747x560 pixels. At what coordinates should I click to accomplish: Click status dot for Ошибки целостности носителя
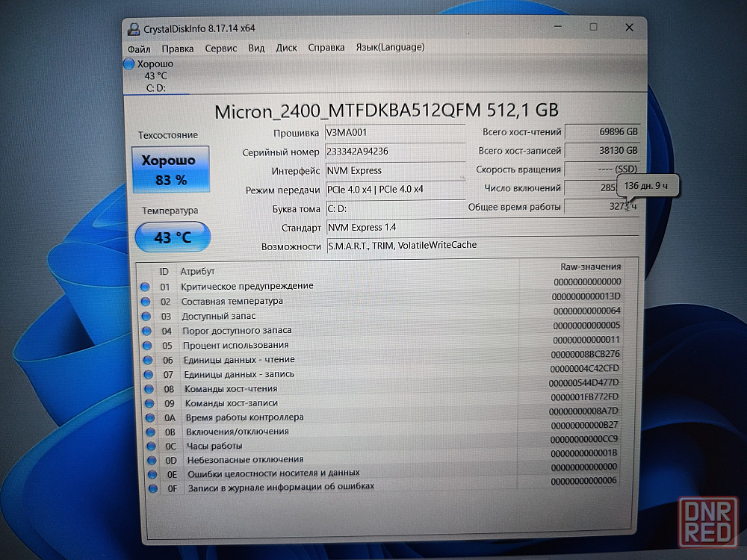click(x=152, y=474)
